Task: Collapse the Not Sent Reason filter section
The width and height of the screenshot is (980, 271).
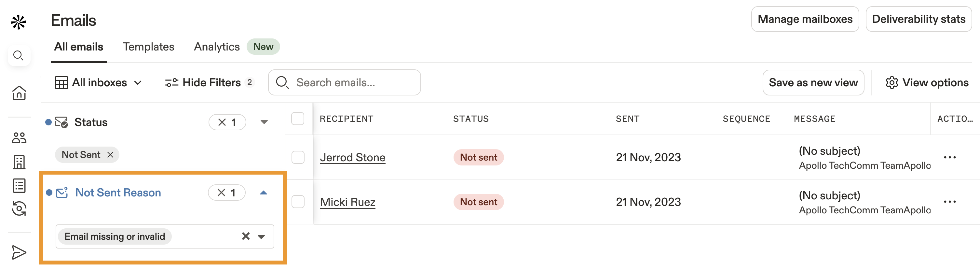Action: pyautogui.click(x=264, y=192)
